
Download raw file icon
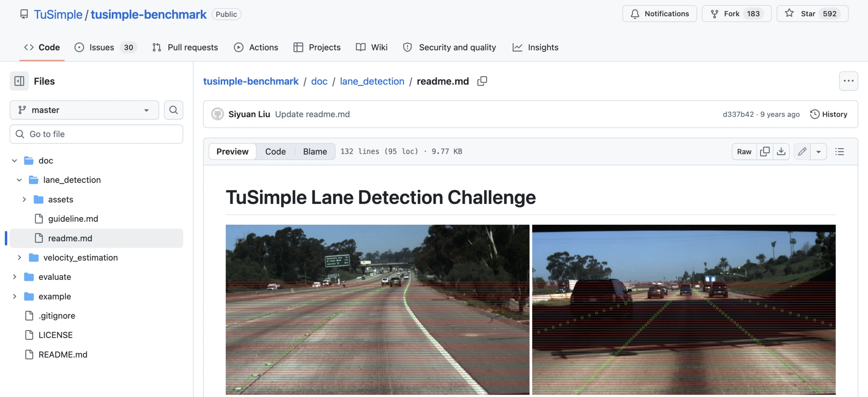pos(781,151)
